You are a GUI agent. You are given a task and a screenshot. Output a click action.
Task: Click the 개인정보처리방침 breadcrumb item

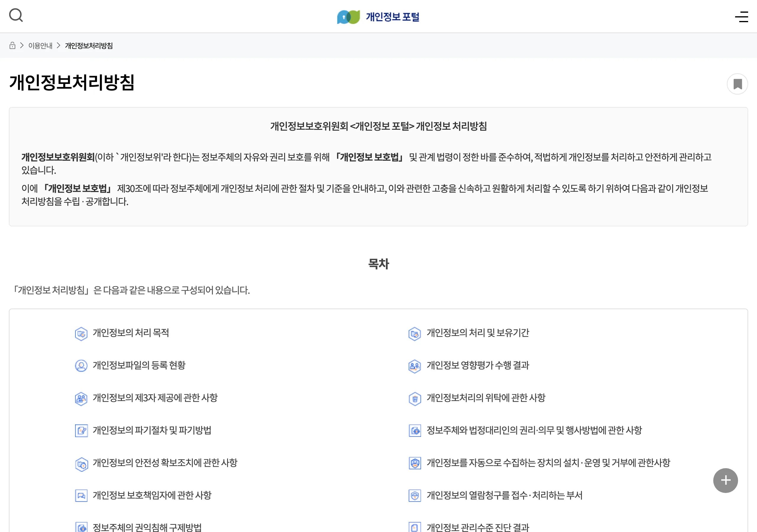tap(89, 46)
